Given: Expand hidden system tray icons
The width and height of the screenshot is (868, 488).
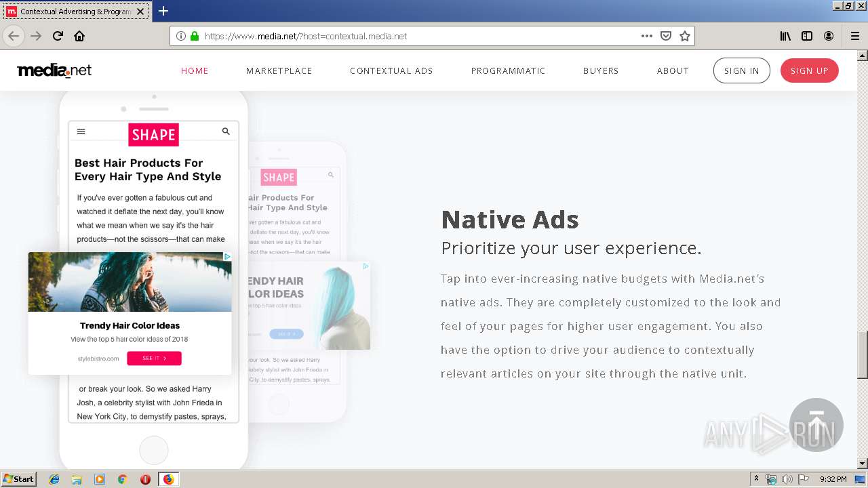Looking at the screenshot, I should click(756, 479).
